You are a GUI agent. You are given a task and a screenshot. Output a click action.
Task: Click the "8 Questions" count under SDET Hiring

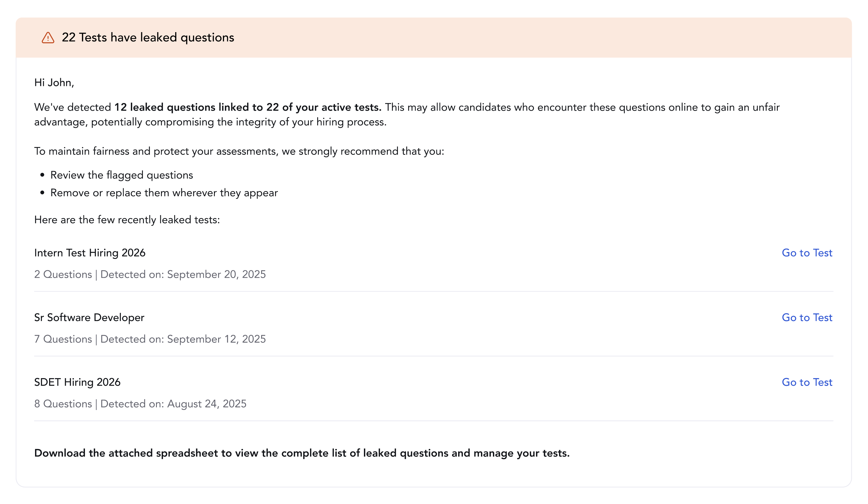pyautogui.click(x=63, y=404)
